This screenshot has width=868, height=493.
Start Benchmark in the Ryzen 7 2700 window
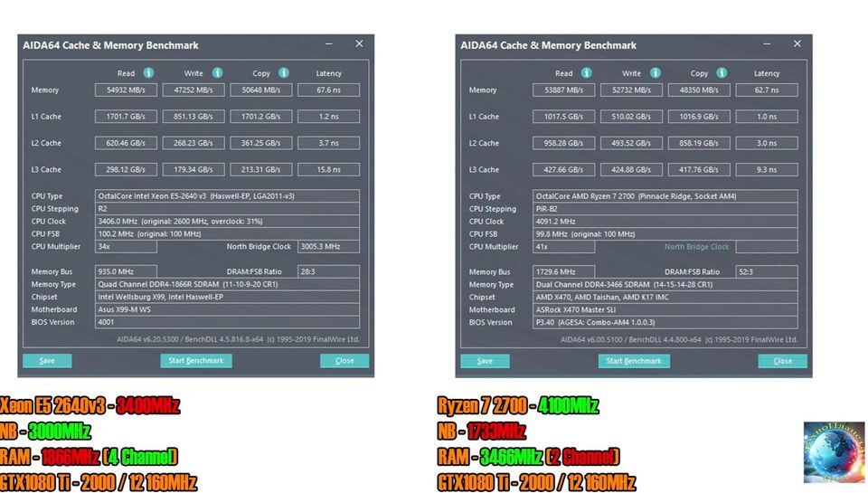click(634, 361)
